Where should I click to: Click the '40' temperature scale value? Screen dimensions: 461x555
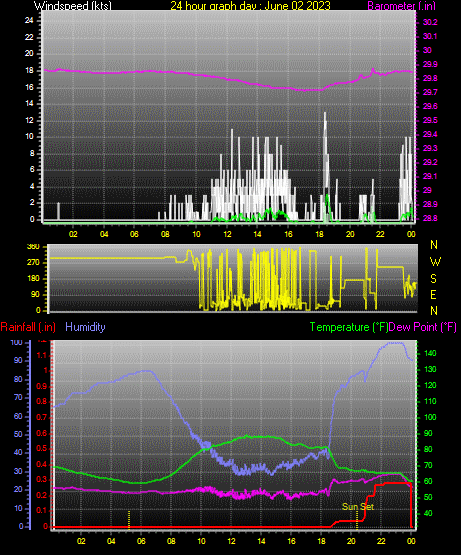(x=428, y=513)
